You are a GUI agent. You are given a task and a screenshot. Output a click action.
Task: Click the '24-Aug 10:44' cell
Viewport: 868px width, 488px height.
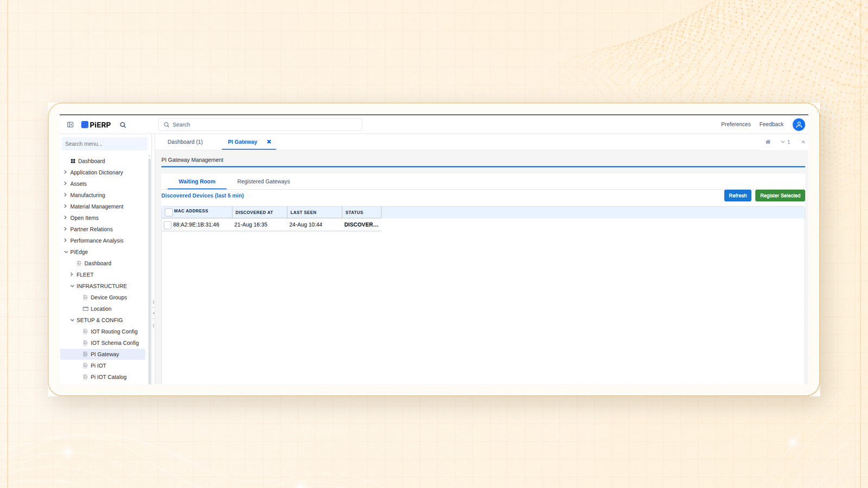306,225
